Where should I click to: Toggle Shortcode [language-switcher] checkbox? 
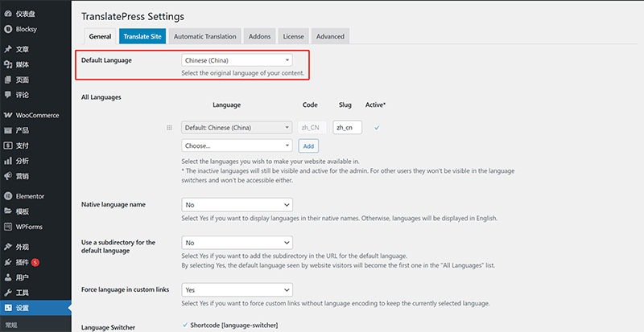(185, 325)
